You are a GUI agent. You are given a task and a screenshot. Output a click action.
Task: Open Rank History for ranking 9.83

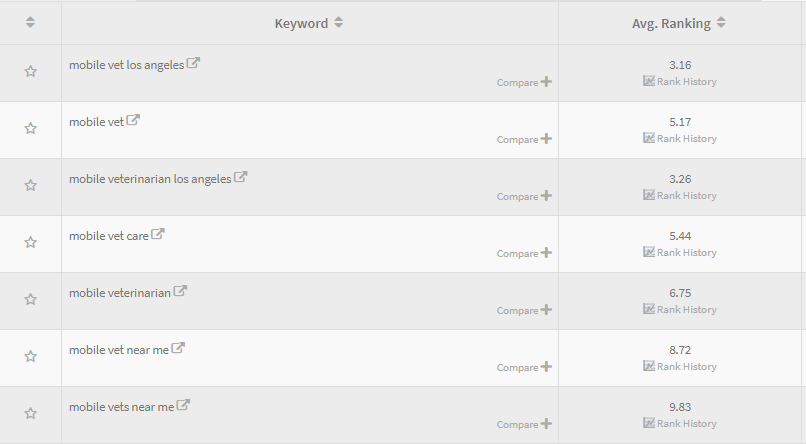(680, 423)
